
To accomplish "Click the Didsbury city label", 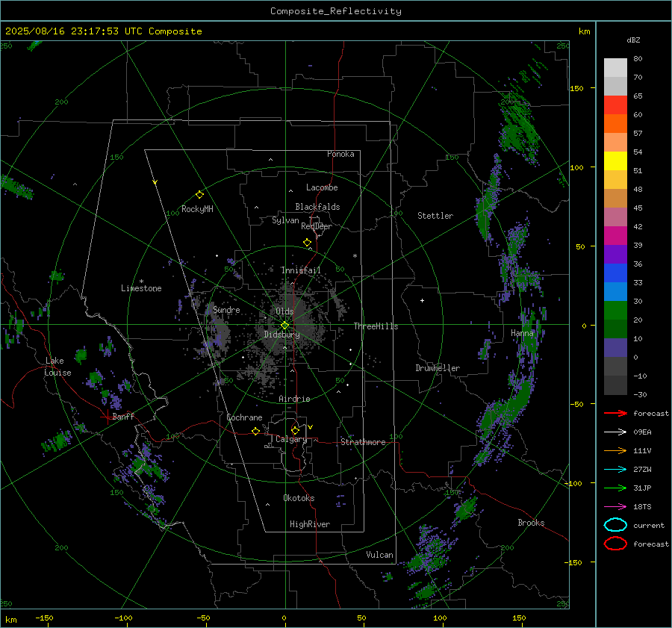I will click(281, 335).
